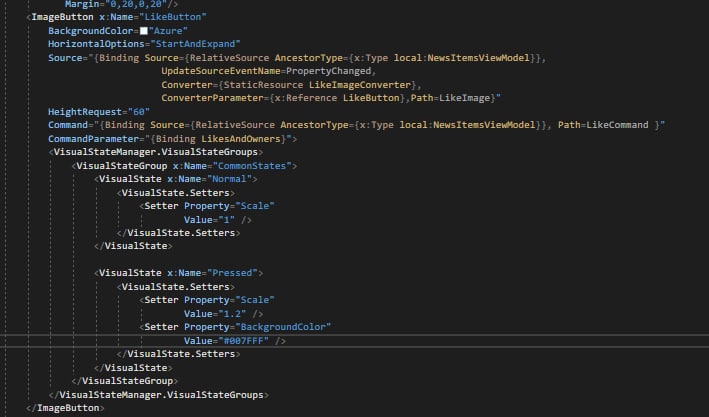The image size is (709, 417).
Task: Click the LikeImageConverter static resource name
Action: (360, 85)
